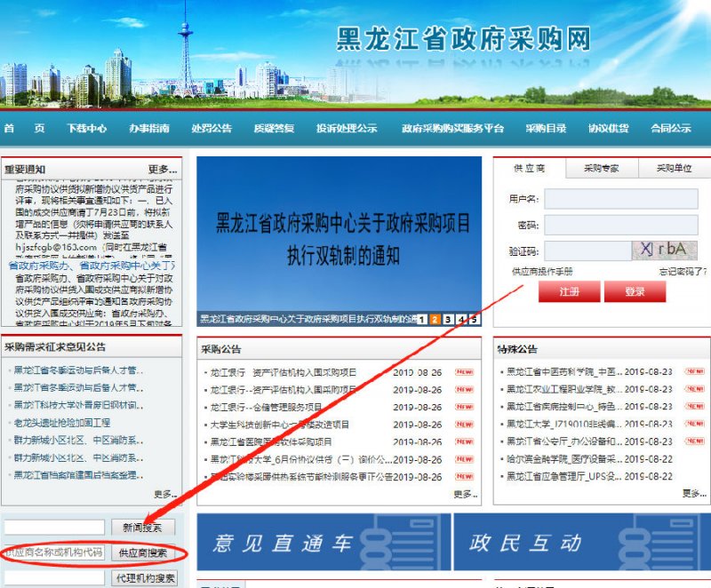Open 采购目录 in the navigation bar
The width and height of the screenshot is (711, 588).
click(x=545, y=128)
